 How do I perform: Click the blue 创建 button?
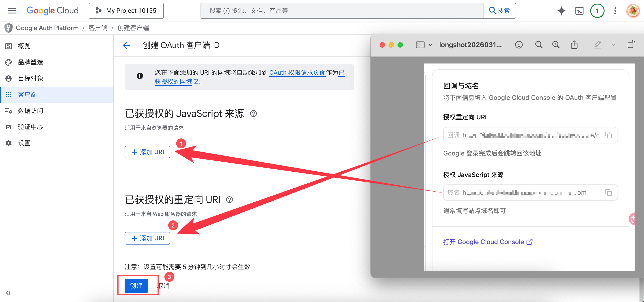pos(136,285)
